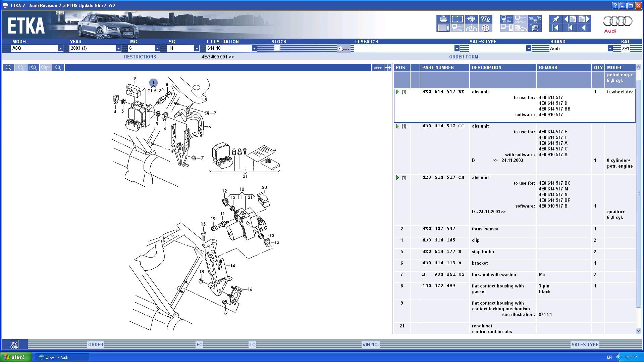Open the YEAR dropdown
644x362 pixels.
[118, 48]
